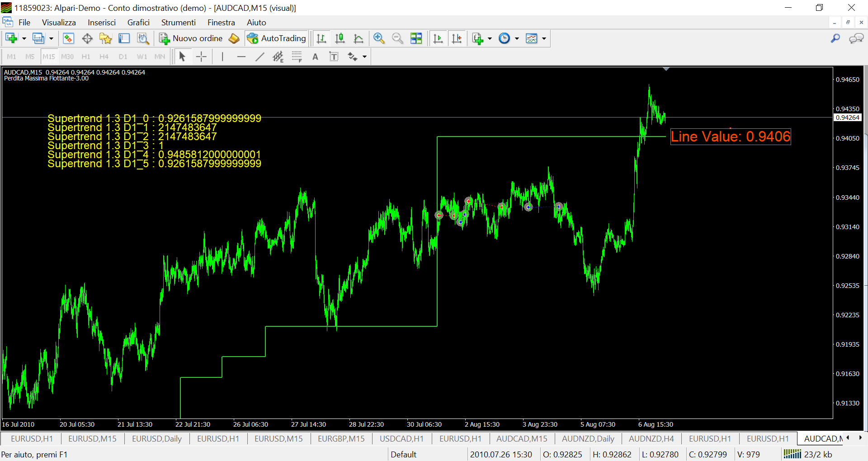The height and width of the screenshot is (461, 868).
Task: Open the Tile Windows grid icon
Action: click(x=416, y=38)
